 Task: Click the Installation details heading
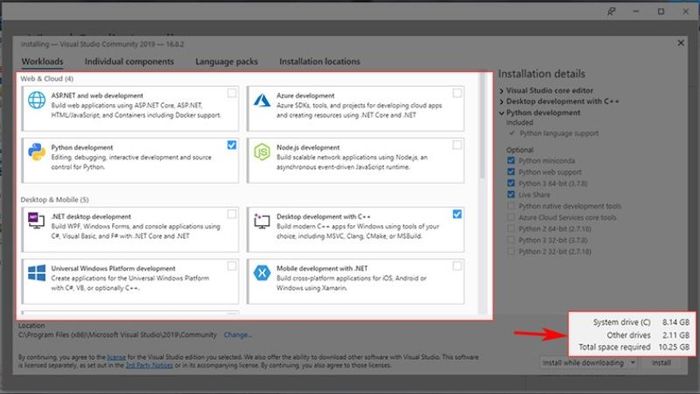pyautogui.click(x=542, y=74)
